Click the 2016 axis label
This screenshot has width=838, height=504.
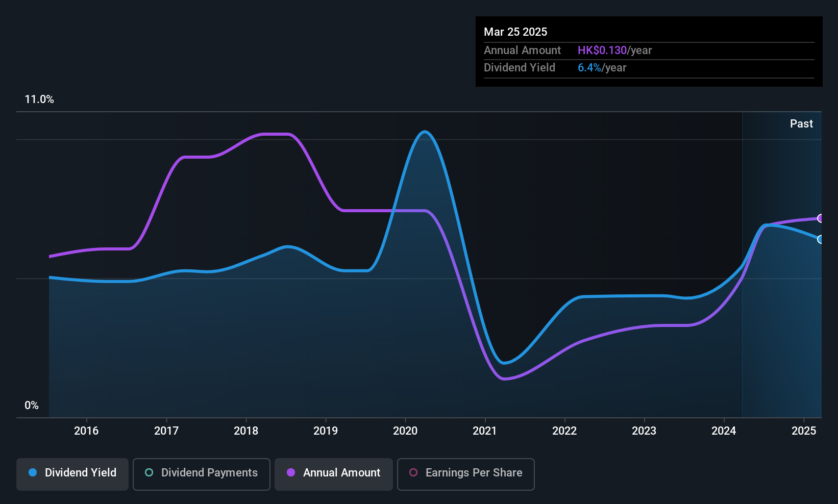coord(86,431)
